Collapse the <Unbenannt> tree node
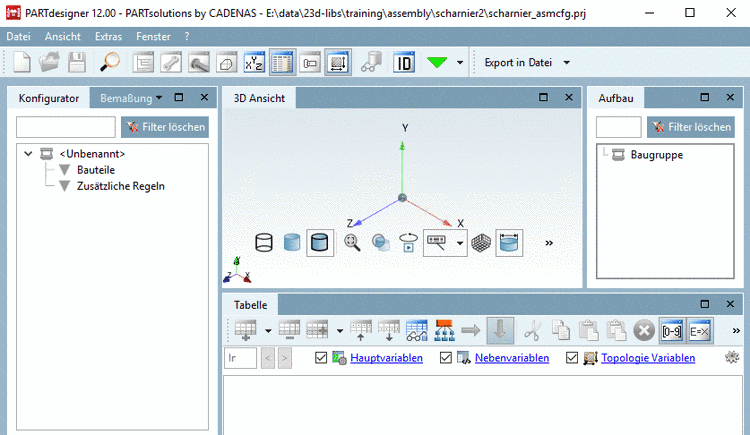The width and height of the screenshot is (750, 435). [x=28, y=154]
